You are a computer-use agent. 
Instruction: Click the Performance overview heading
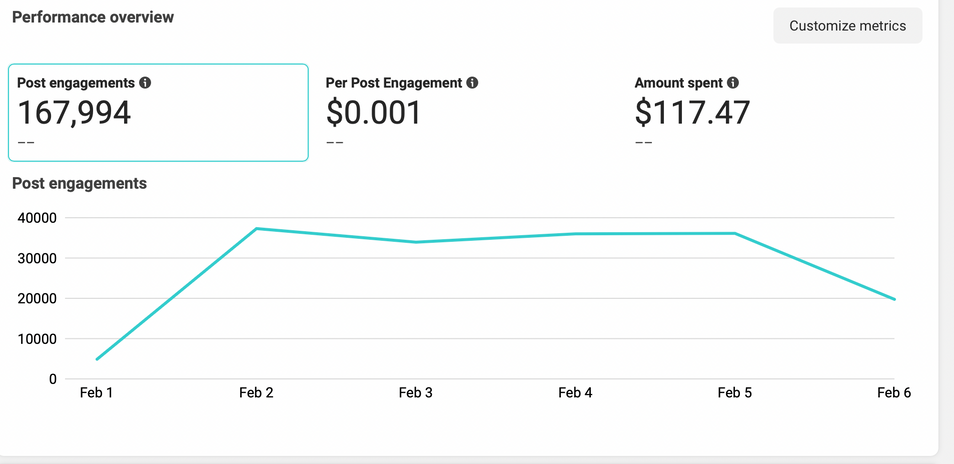[x=92, y=17]
